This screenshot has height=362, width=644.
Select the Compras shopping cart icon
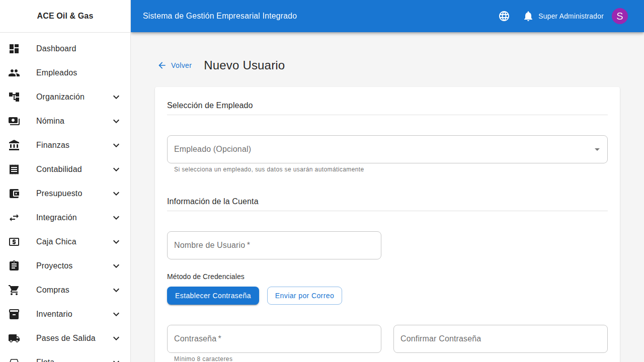[14, 290]
